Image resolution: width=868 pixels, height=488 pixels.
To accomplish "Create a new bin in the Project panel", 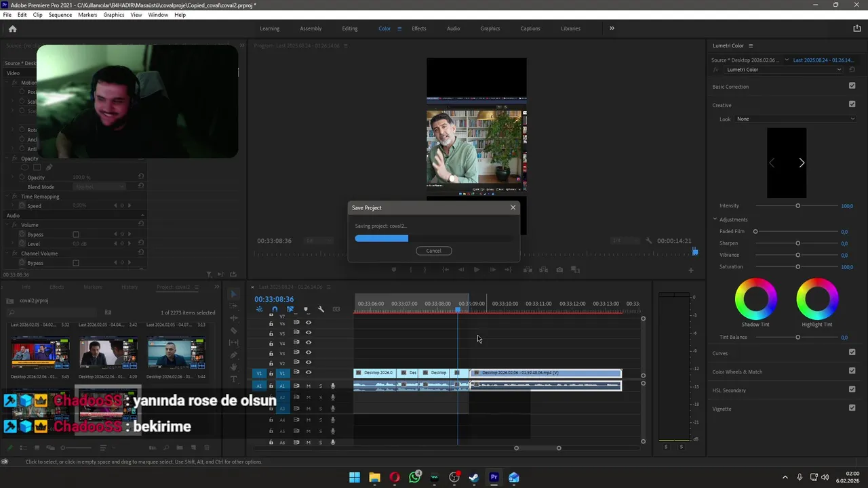I will (x=180, y=448).
